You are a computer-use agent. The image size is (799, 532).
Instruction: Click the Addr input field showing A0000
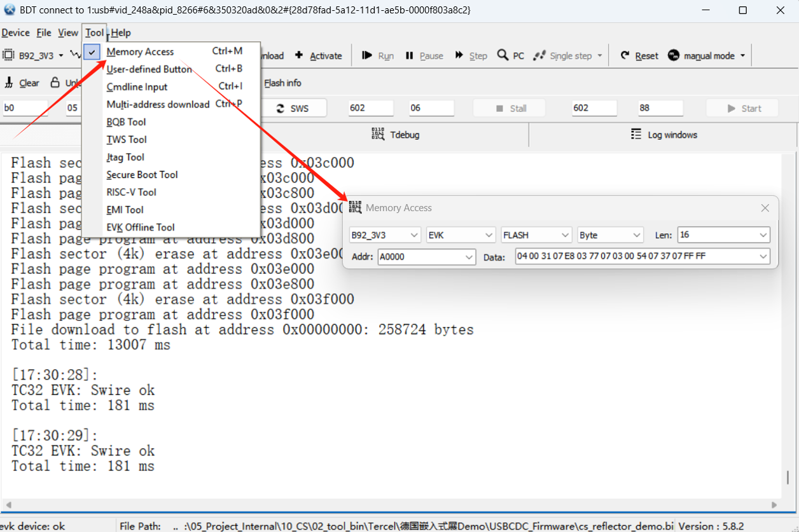(x=420, y=257)
